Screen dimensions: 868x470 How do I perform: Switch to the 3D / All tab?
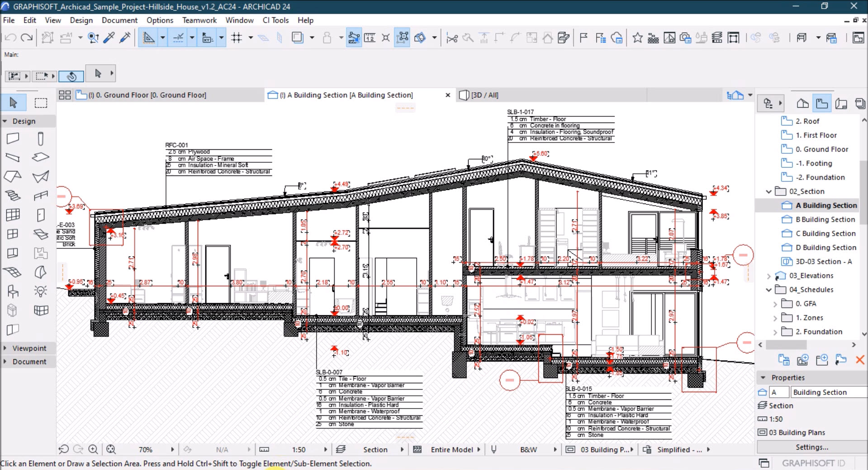(485, 95)
